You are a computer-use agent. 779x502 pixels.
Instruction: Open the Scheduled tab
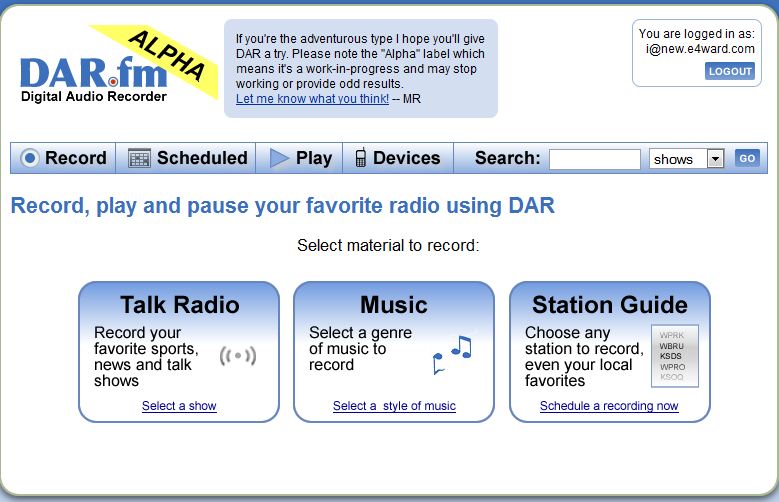(x=186, y=158)
